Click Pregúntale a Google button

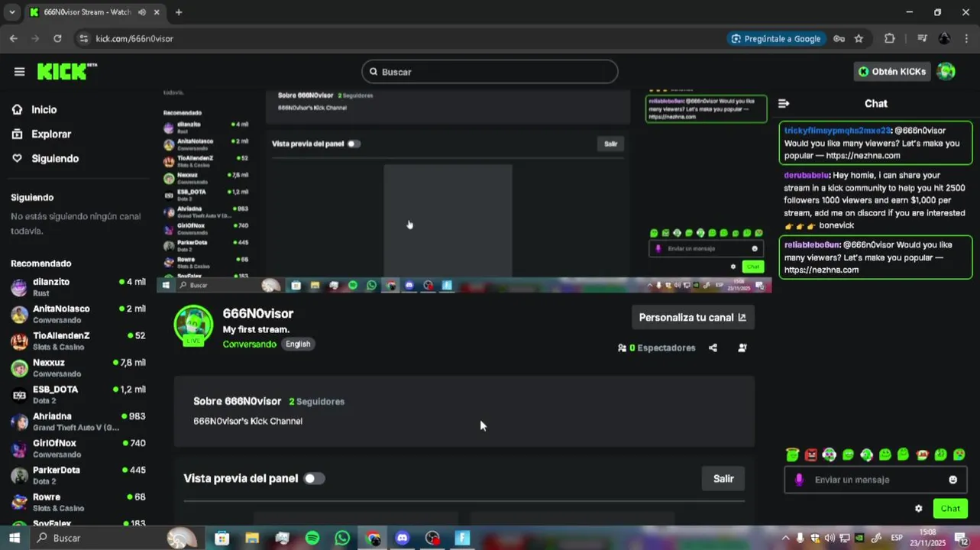coord(775,38)
